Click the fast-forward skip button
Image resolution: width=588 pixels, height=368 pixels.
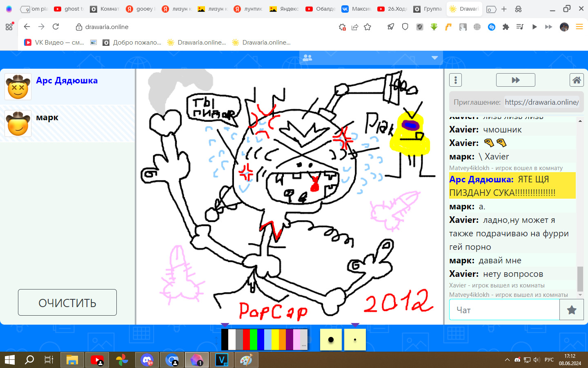[x=515, y=80]
